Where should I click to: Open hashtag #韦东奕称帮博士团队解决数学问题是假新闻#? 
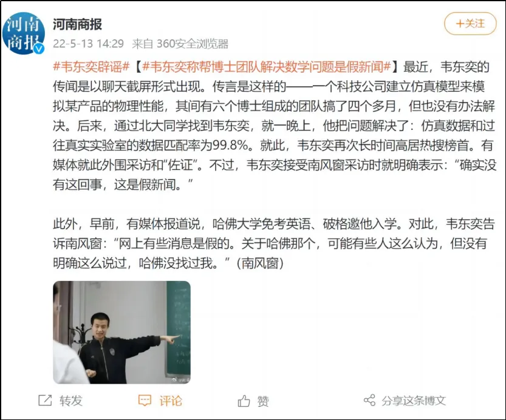pos(267,67)
